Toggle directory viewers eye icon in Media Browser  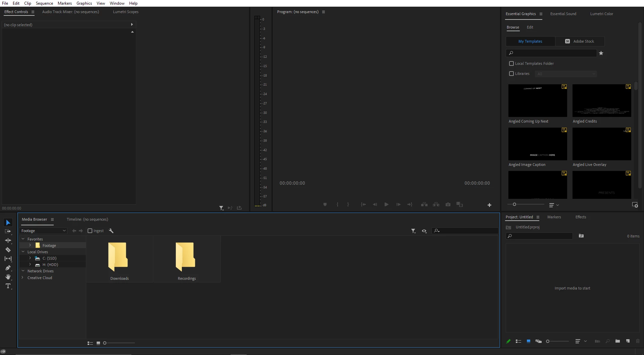(x=424, y=231)
